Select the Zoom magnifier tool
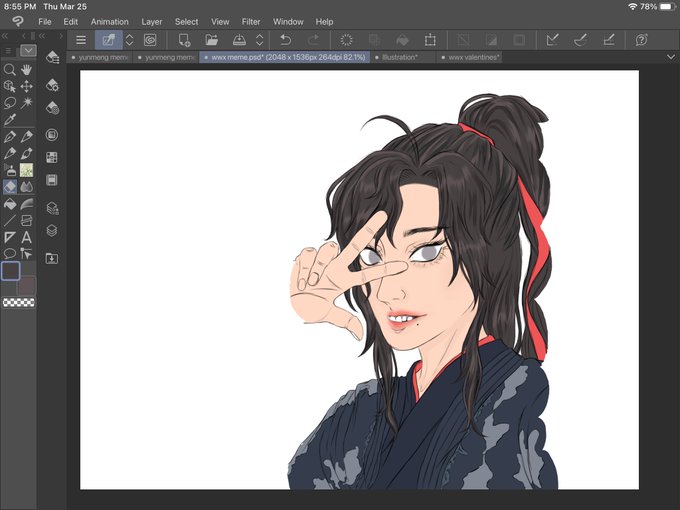 [10, 70]
